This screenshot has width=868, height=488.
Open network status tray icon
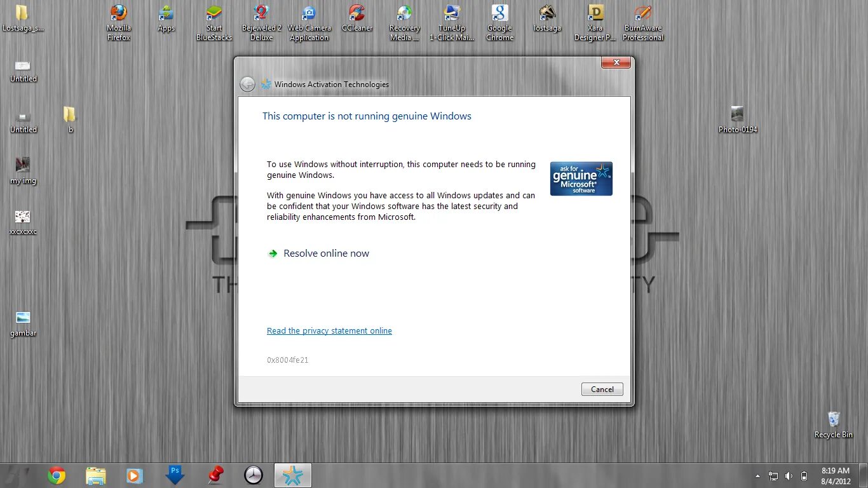[773, 476]
